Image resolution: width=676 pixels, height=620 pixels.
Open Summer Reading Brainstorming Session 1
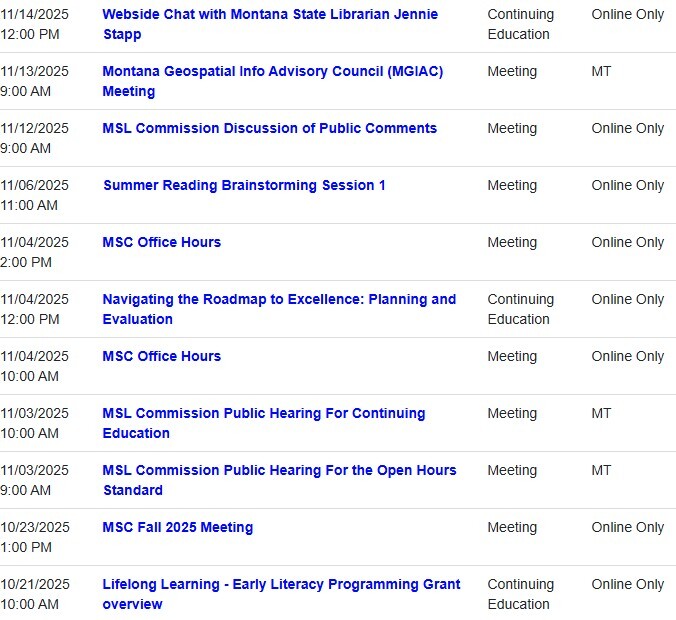coord(244,186)
